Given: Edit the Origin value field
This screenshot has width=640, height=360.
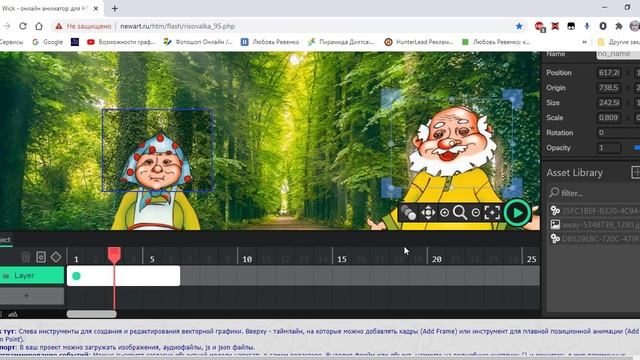Looking at the screenshot, I should tap(609, 88).
